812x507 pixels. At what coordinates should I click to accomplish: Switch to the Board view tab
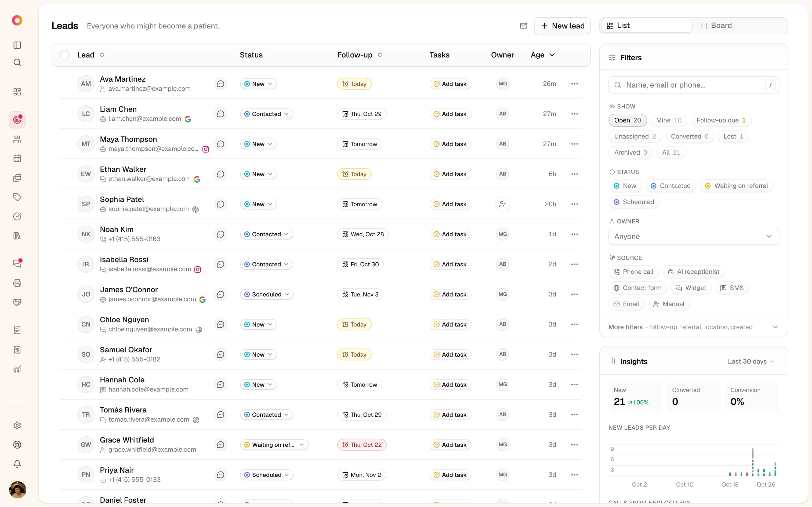(x=740, y=26)
